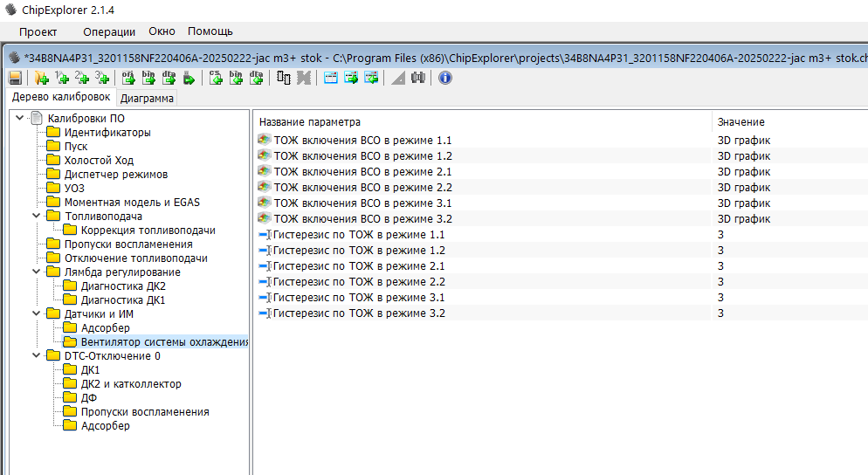Viewport: 868px width, 475px height.
Task: Click the 'dta' export toolbar icon
Action: [169, 78]
